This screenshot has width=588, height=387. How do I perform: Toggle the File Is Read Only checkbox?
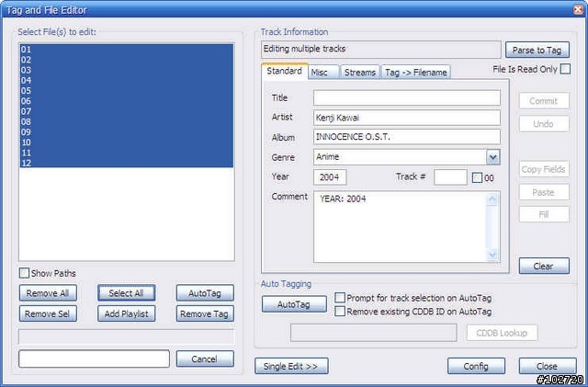point(565,69)
